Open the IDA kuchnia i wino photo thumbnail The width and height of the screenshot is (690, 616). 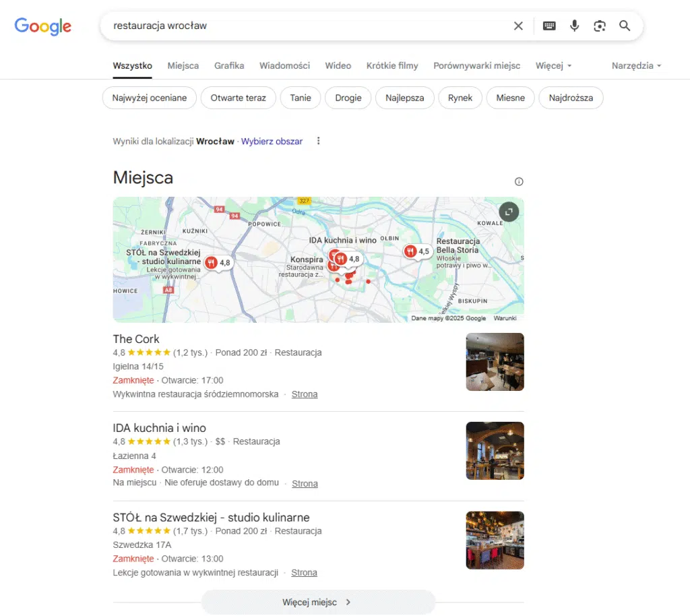click(x=495, y=450)
